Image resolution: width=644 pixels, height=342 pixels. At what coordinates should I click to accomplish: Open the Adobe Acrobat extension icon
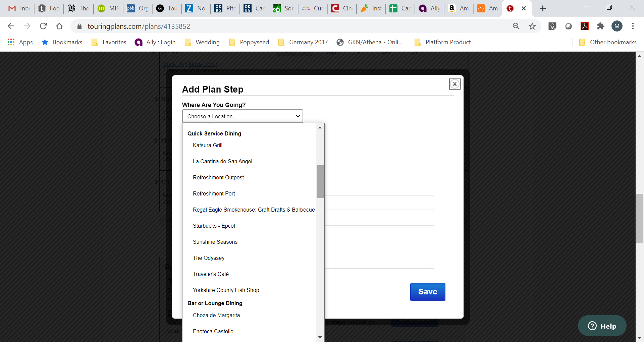coord(584,26)
